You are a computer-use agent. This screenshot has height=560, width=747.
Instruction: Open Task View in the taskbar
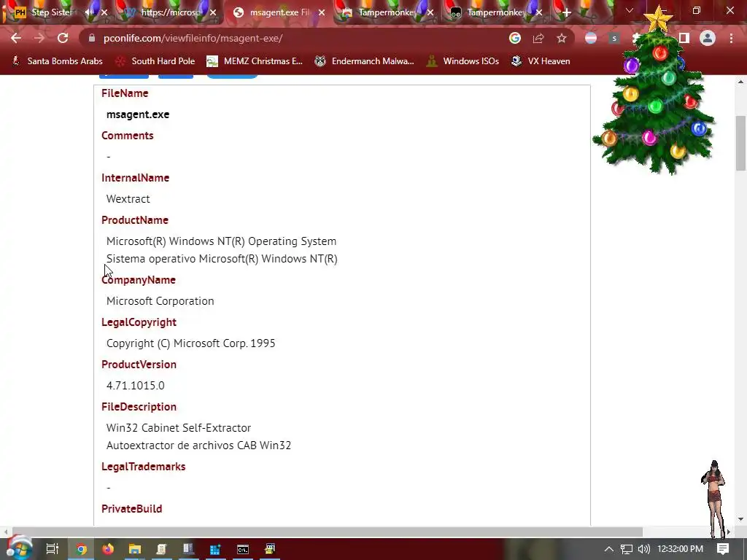click(x=53, y=549)
